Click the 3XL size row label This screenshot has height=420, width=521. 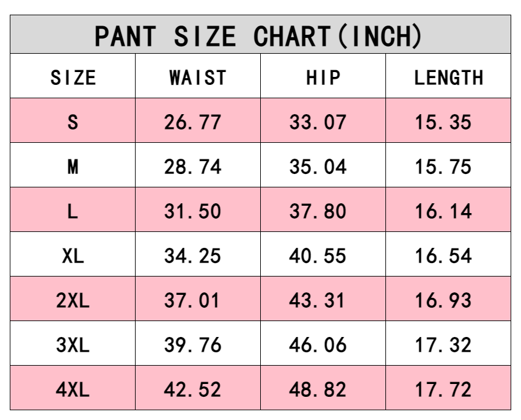tap(73, 345)
